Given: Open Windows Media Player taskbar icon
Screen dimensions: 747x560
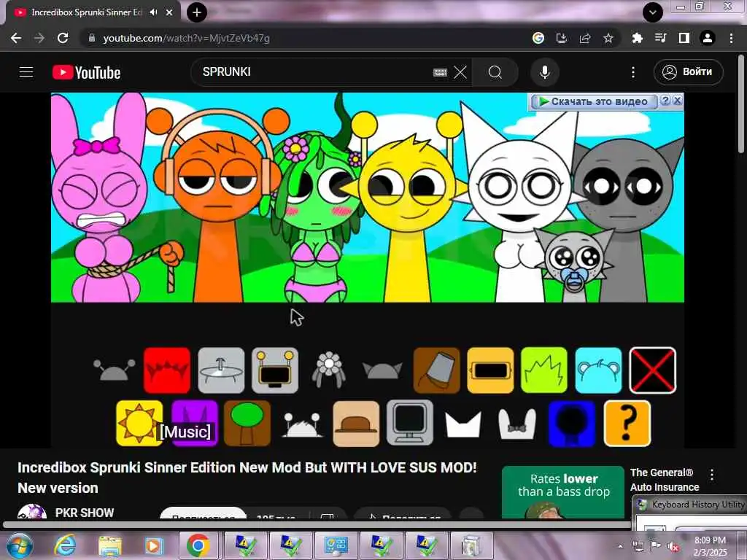Looking at the screenshot, I should [153, 545].
